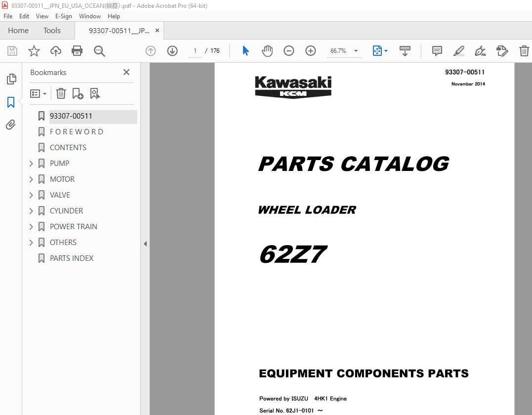Viewport: 532px width, 415px height.
Task: Print the document with printer icon
Action: (x=77, y=51)
